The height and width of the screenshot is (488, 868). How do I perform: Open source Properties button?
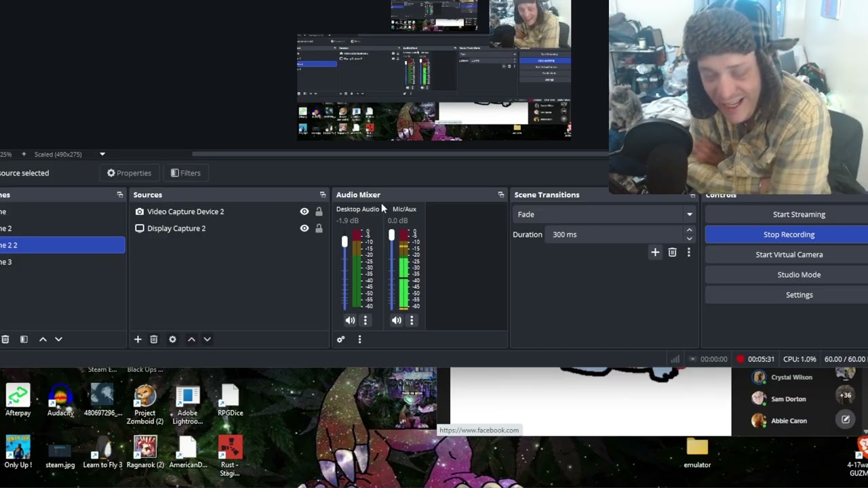pos(129,173)
